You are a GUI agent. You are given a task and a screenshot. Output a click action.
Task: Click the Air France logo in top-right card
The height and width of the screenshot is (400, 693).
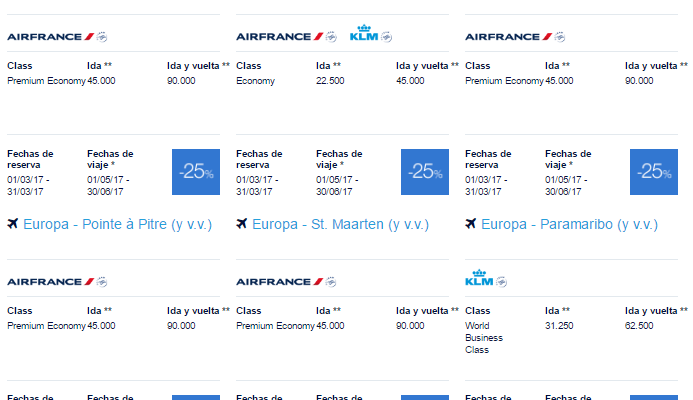[508, 37]
